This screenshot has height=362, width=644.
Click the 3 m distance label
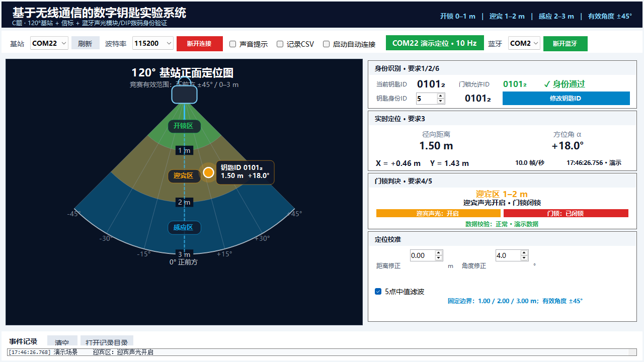coord(184,254)
